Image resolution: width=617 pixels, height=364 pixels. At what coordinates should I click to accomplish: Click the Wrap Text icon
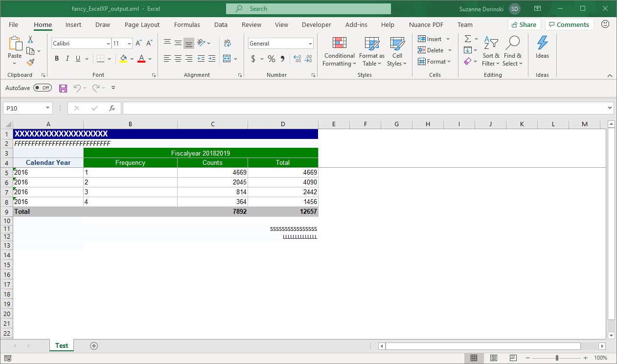(228, 44)
